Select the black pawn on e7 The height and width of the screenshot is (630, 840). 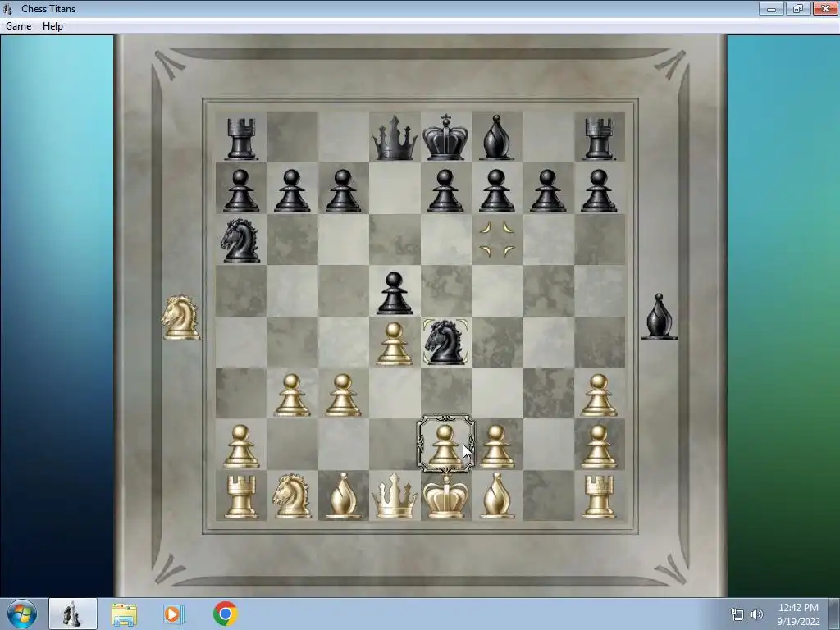coord(445,190)
